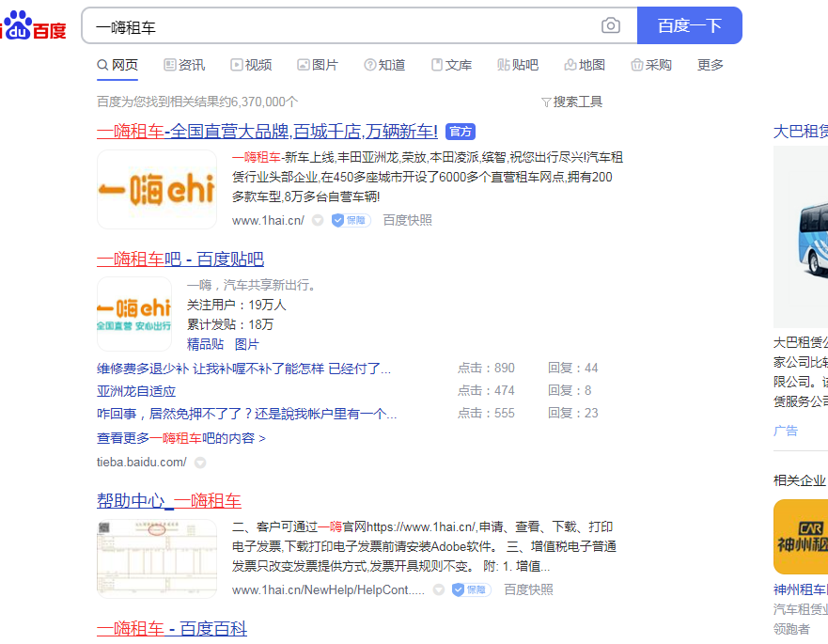
Task: Switch to the 资讯 tab
Action: click(x=184, y=65)
